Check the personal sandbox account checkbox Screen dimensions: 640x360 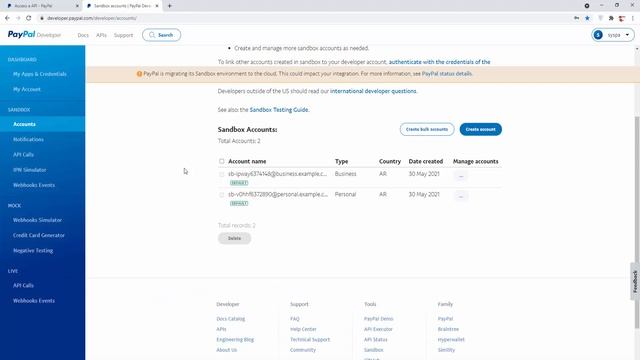(x=222, y=195)
